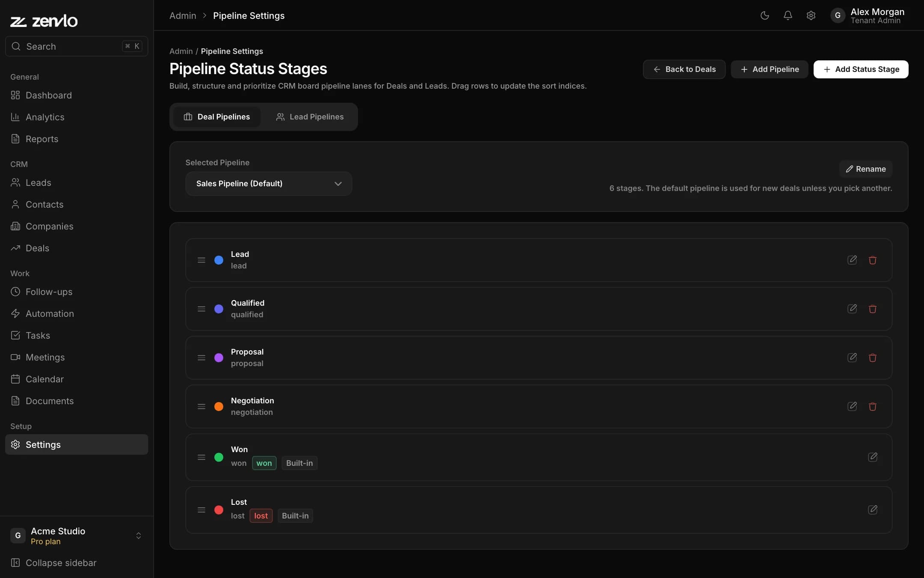Edit the Lost stage
Viewport: 924px width, 578px height.
tap(873, 509)
